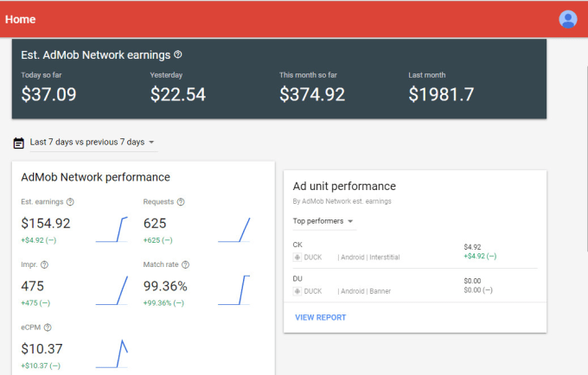Open the Match rate sparkline chart
This screenshot has width=588, height=375.
(x=234, y=290)
